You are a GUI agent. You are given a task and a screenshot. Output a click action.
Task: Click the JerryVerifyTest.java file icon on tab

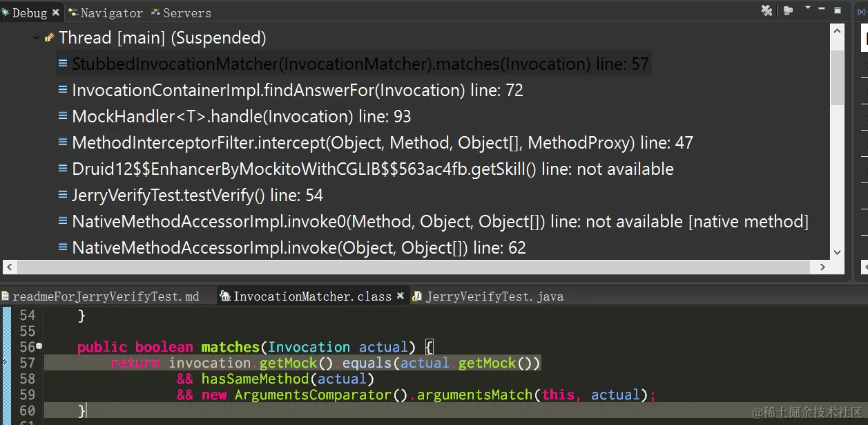point(416,296)
